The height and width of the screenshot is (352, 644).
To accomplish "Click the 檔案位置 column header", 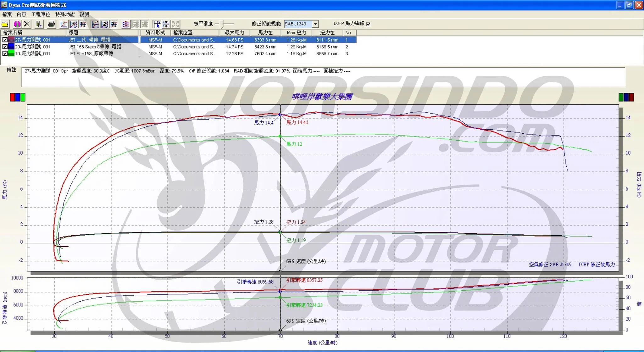I will tap(195, 32).
